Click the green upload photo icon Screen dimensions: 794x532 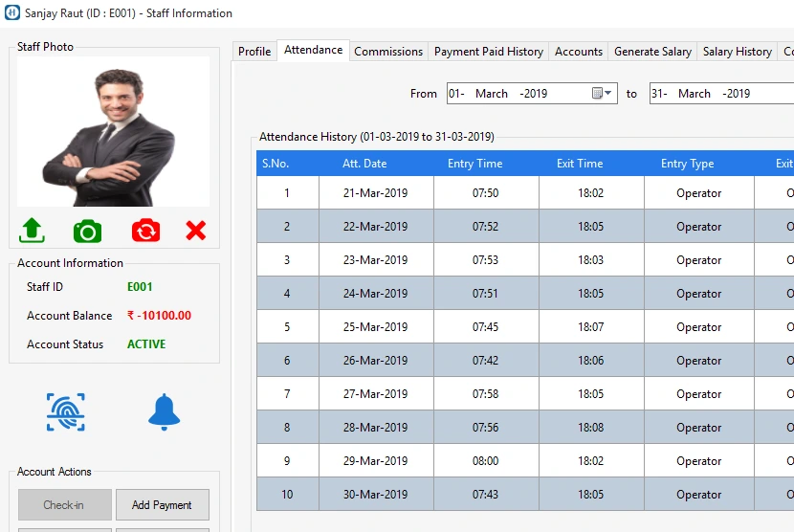click(32, 231)
